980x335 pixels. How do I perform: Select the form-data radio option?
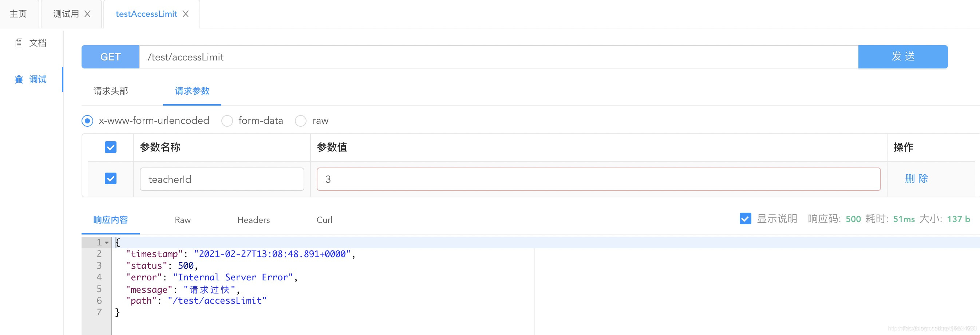pos(227,121)
